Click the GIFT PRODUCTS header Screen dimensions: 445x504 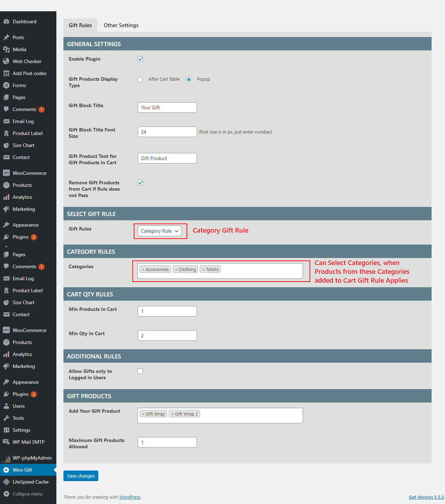pos(247,396)
